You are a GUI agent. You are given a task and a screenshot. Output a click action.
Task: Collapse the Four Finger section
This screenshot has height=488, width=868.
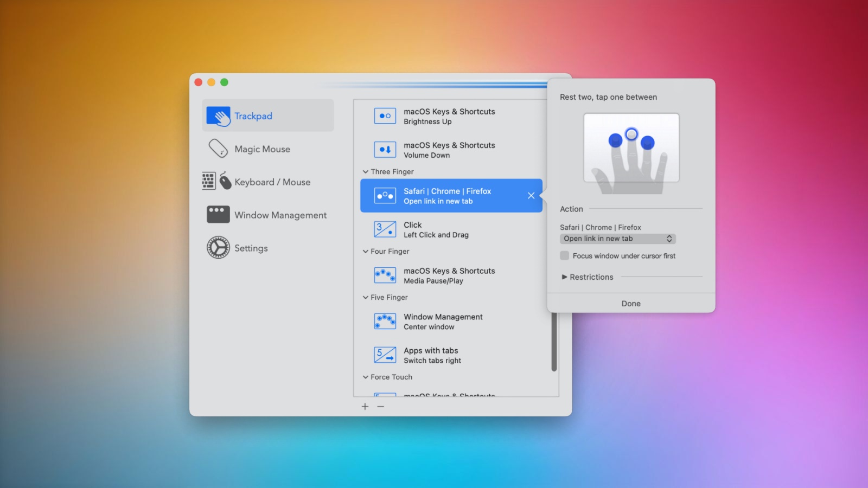(366, 252)
